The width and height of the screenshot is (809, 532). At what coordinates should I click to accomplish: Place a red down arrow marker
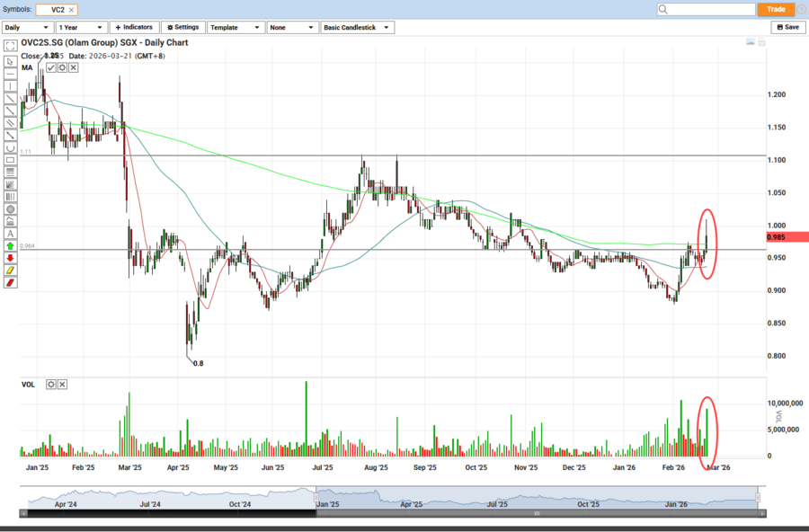point(10,258)
